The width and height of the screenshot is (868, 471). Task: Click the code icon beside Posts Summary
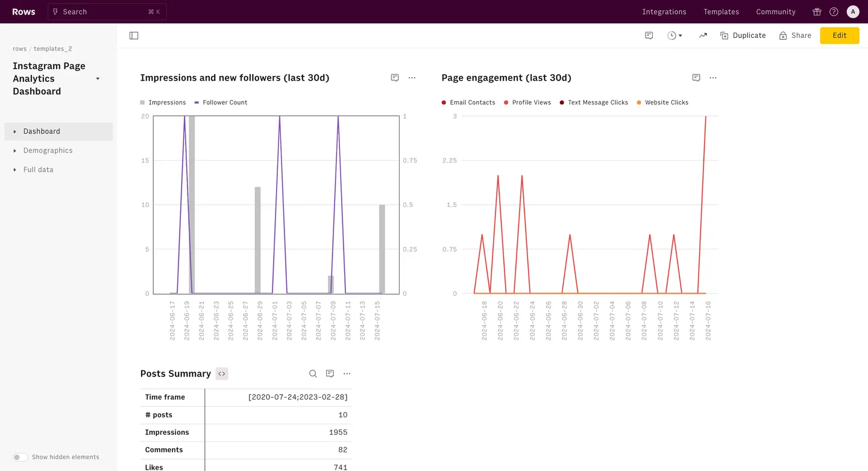(222, 373)
